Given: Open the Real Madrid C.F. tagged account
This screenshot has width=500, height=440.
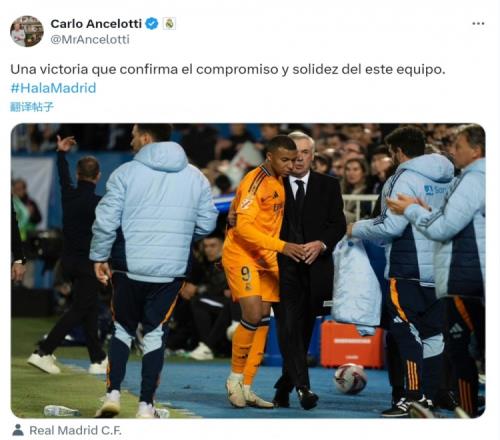Looking at the screenshot, I should [x=76, y=430].
